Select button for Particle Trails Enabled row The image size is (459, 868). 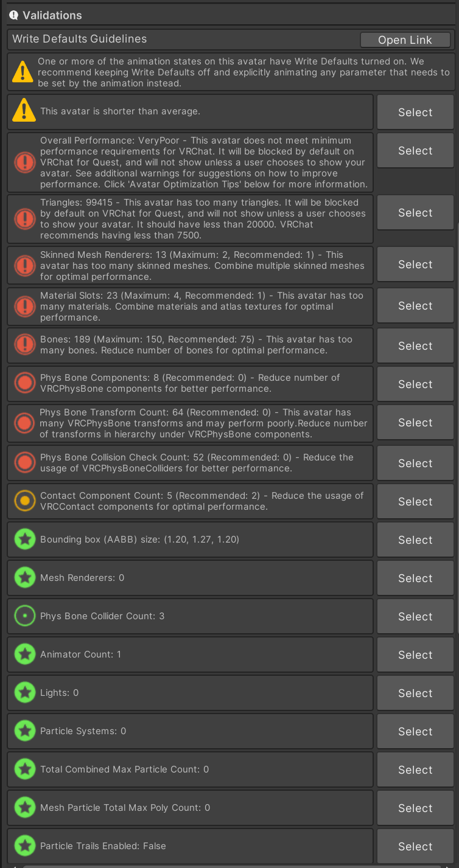pos(415,847)
